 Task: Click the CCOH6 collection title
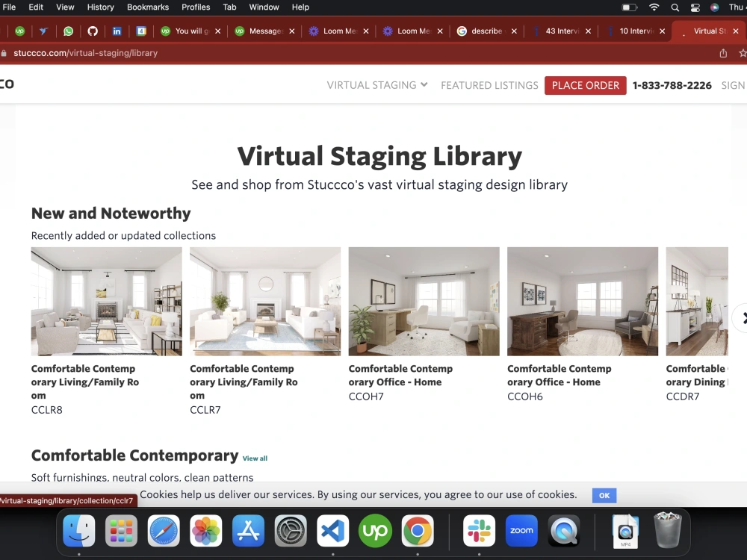(560, 376)
